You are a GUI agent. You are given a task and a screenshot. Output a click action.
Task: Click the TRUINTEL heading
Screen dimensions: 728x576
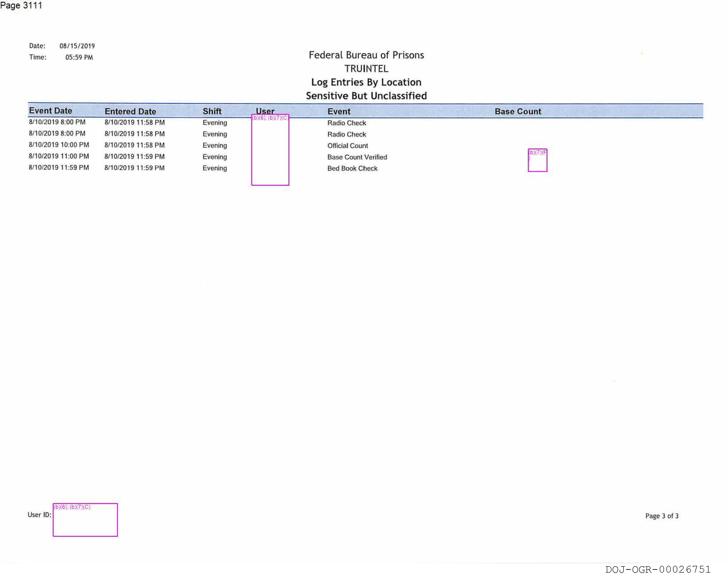coord(366,69)
